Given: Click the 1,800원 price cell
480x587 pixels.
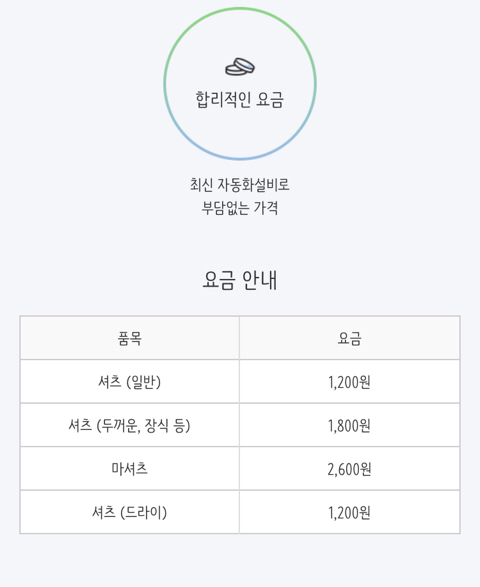Looking at the screenshot, I should point(349,426).
